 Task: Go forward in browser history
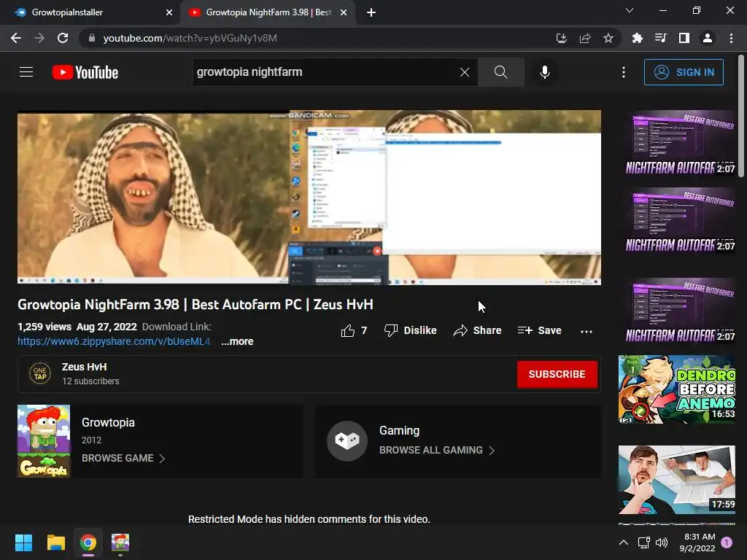[39, 38]
